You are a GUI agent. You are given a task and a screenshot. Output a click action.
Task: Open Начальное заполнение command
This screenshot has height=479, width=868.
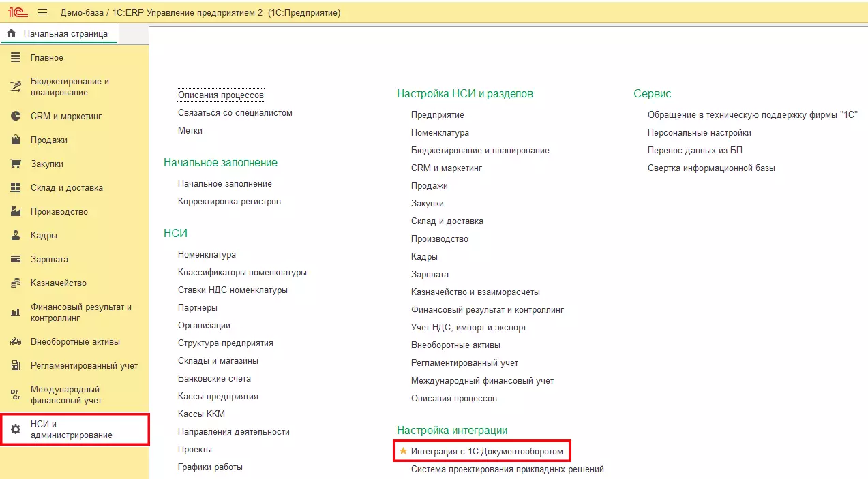(225, 184)
